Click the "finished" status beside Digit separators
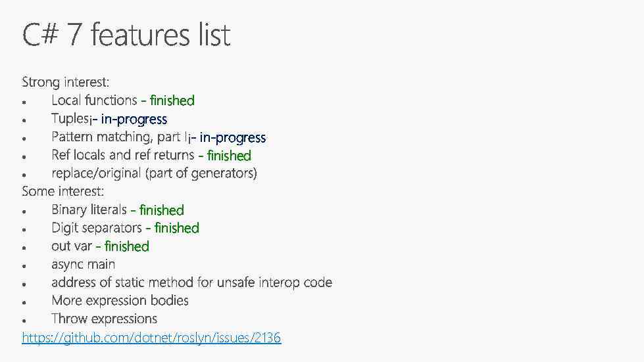644x362 pixels. point(176,228)
